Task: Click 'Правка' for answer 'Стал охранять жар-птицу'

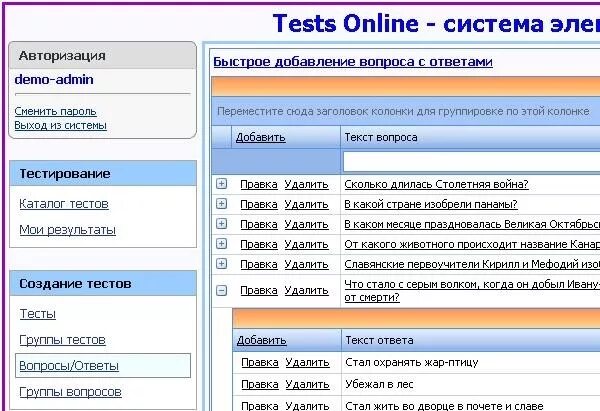Action: (x=260, y=362)
